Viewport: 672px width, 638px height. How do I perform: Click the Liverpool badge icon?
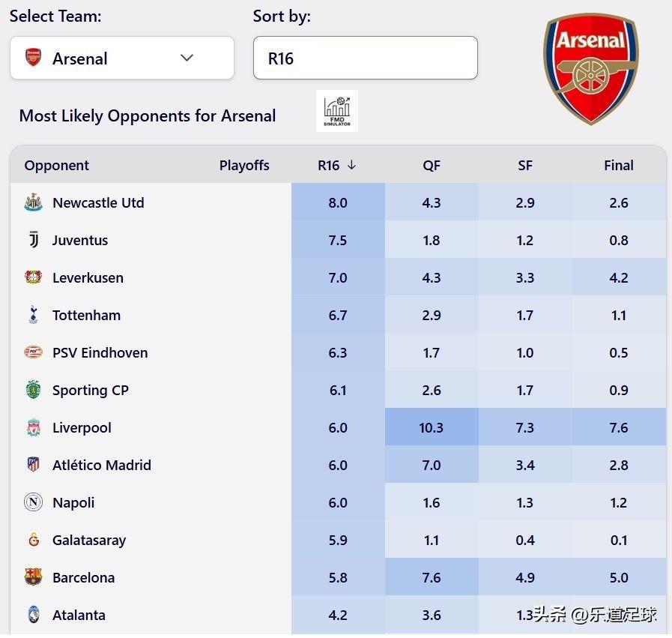click(33, 427)
